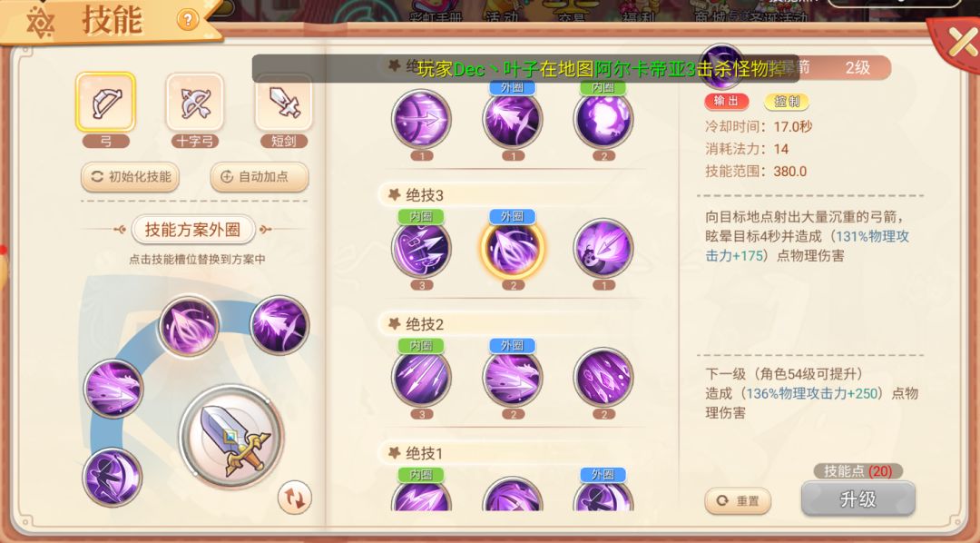980x543 pixels.
Task: Select the 弓 (bow) weapon icon
Action: (105, 103)
